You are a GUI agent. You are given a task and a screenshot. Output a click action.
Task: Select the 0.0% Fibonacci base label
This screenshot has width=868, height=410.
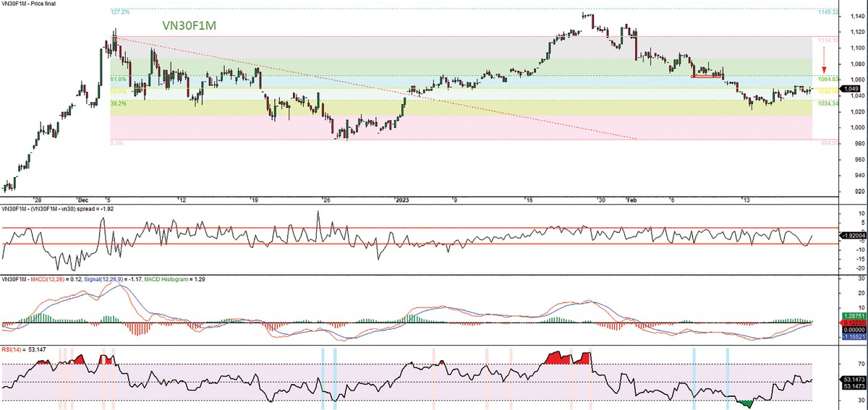(x=116, y=144)
